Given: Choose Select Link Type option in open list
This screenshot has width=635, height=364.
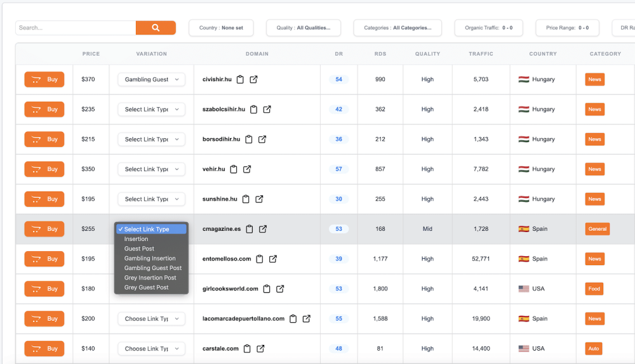Looking at the screenshot, I should [x=152, y=229].
